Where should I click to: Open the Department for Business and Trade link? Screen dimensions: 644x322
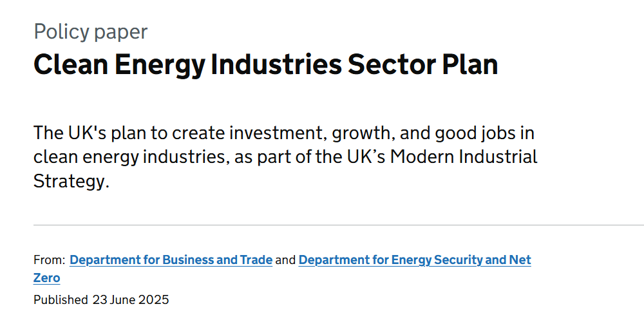(x=171, y=260)
